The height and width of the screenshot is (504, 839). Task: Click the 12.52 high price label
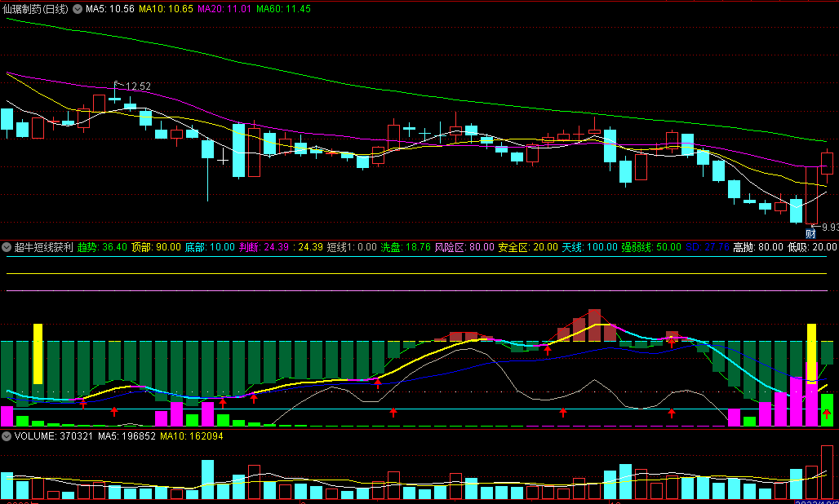pyautogui.click(x=138, y=86)
